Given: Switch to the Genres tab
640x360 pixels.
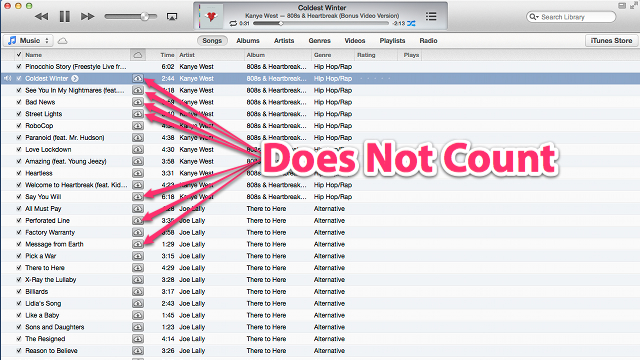Looking at the screenshot, I should click(320, 41).
